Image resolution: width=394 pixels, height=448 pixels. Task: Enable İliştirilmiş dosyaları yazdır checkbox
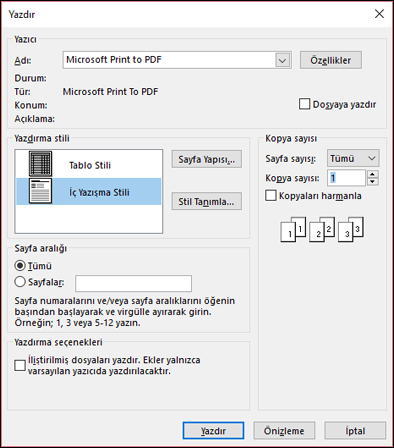coord(20,365)
